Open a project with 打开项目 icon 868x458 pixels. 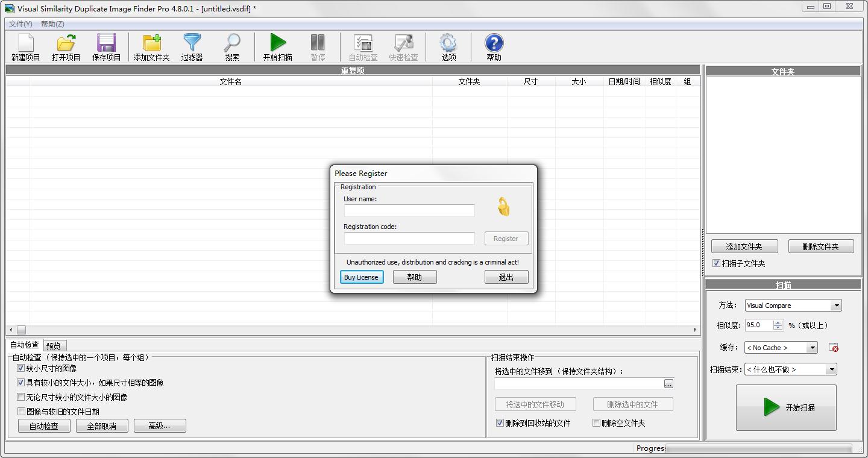click(66, 47)
